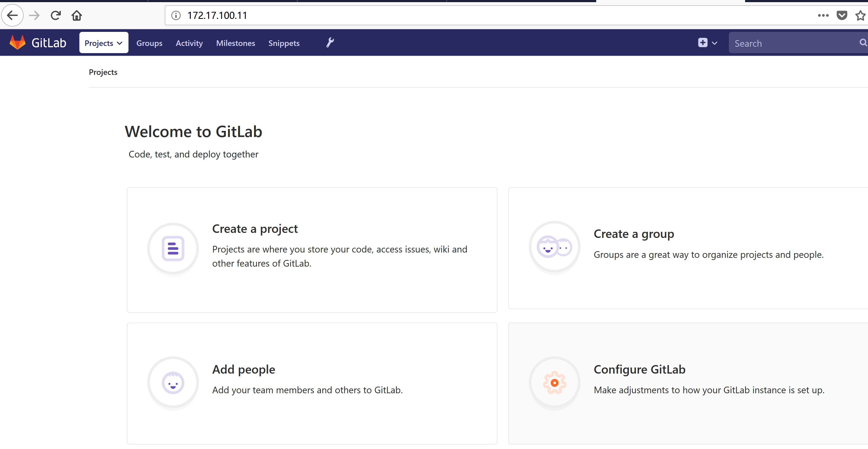The width and height of the screenshot is (868, 449).
Task: Open Milestones in top navigation
Action: tap(235, 43)
